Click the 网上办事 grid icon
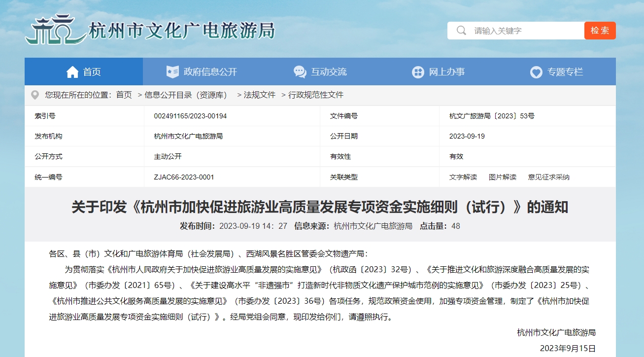The width and height of the screenshot is (644, 357). click(418, 72)
